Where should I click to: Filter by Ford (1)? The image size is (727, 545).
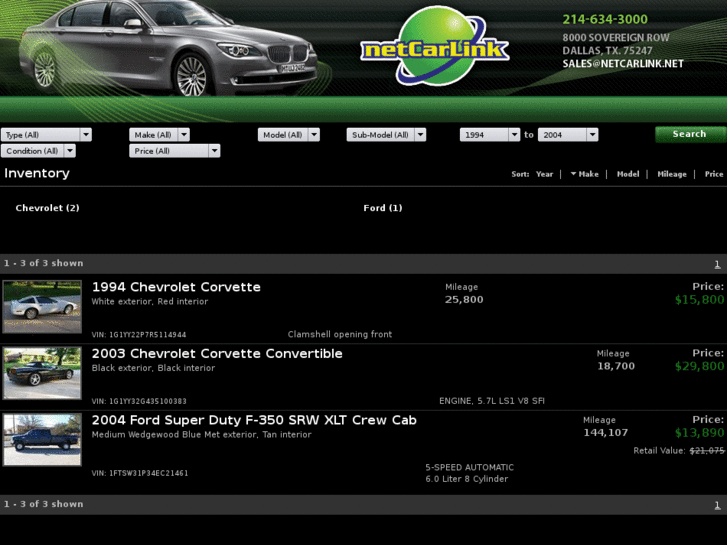point(383,208)
